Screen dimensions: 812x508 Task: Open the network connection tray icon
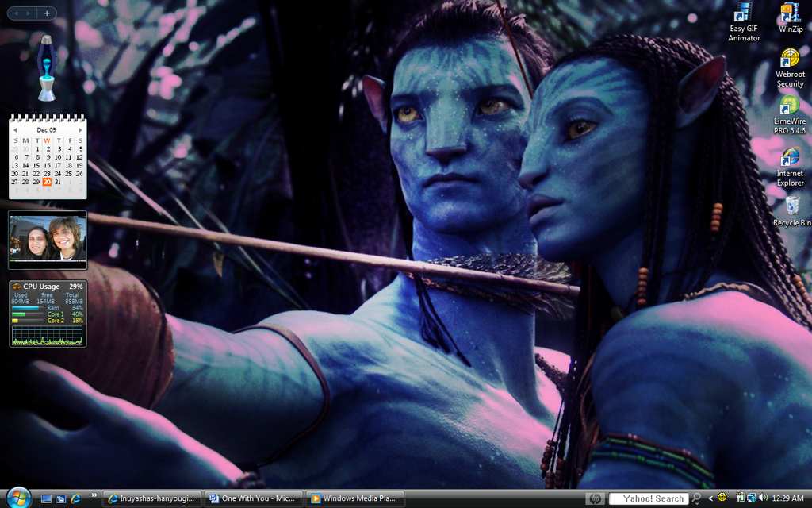[752, 498]
